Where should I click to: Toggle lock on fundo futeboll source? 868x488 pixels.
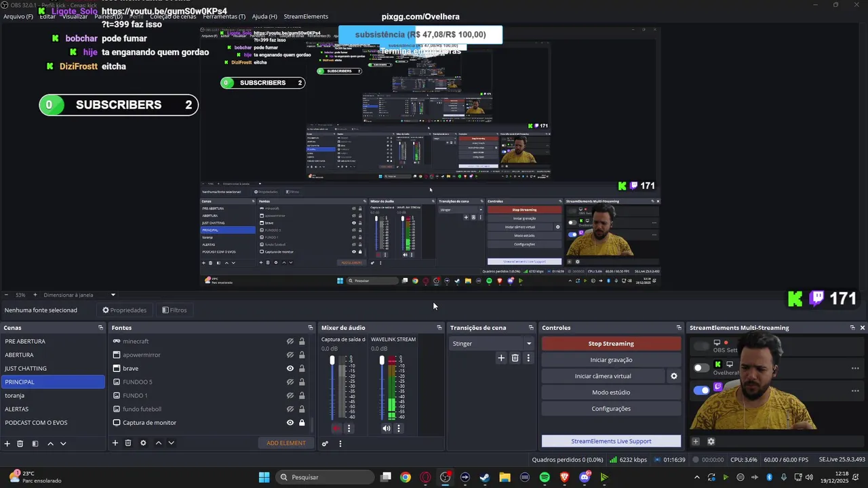[302, 409]
